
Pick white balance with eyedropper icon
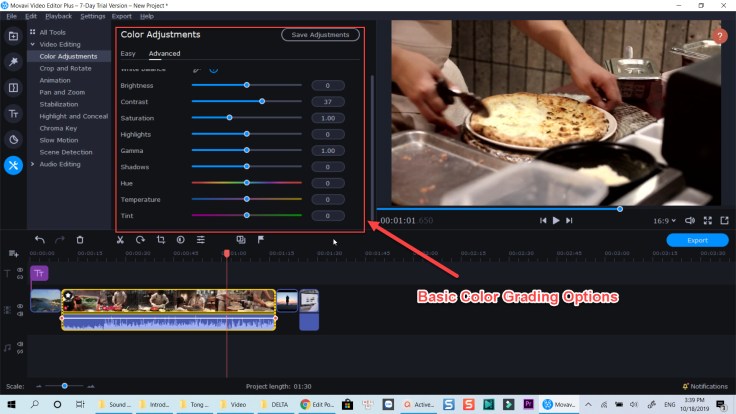click(x=197, y=70)
